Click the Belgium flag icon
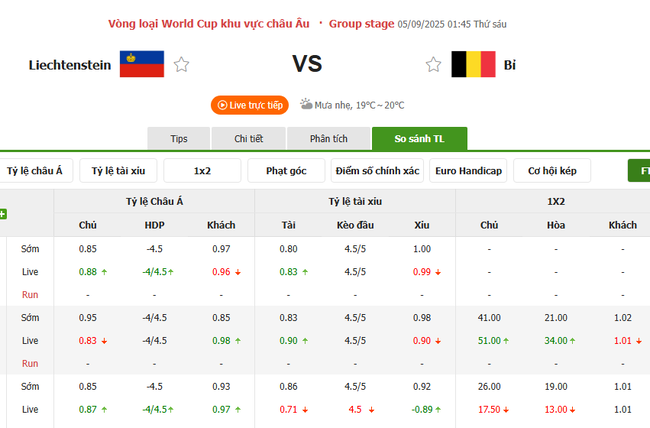The width and height of the screenshot is (650, 428). [473, 65]
